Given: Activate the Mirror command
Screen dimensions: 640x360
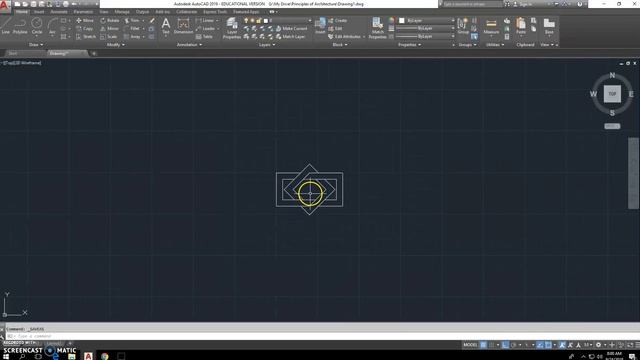Looking at the screenshot, I should (109, 29).
